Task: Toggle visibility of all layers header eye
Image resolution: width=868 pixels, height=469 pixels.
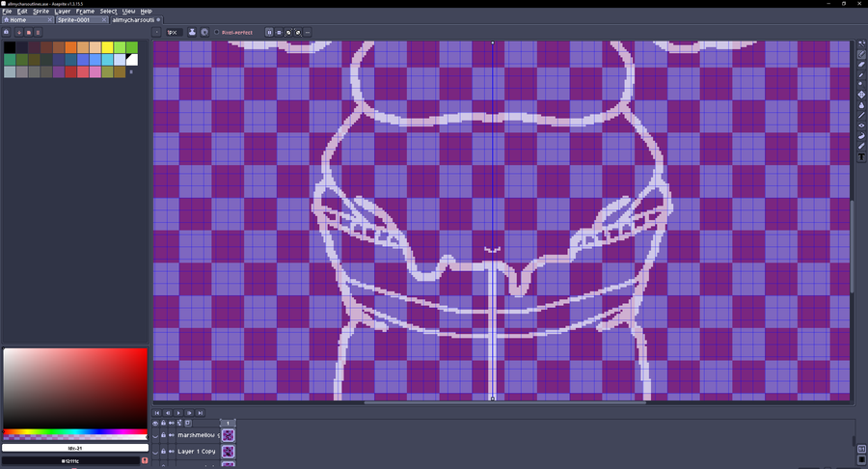Action: (x=155, y=423)
